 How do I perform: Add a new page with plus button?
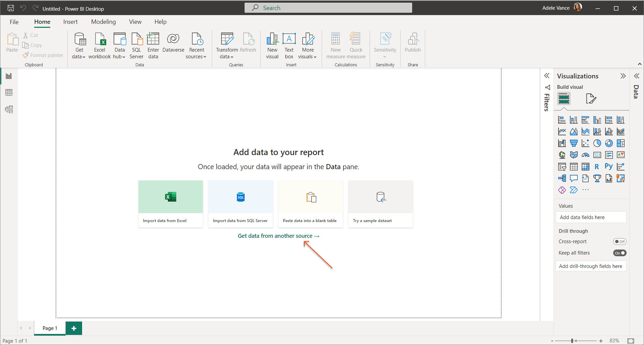pyautogui.click(x=74, y=328)
